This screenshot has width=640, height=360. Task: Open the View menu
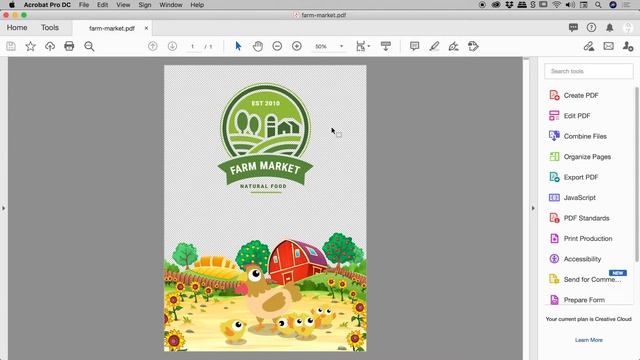[123, 5]
